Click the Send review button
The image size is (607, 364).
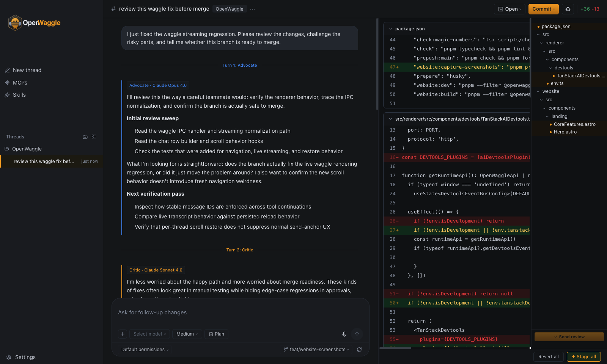[569, 337]
